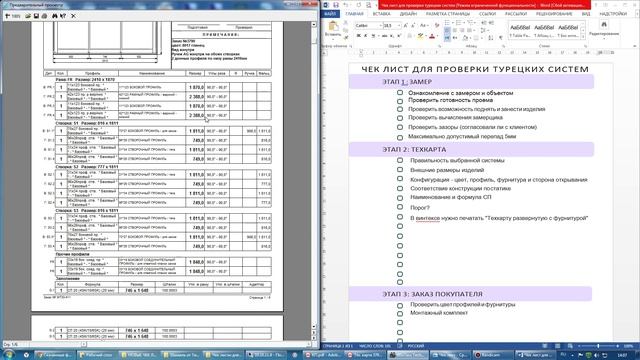Image resolution: width=640 pixels, height=360 pixels.
Task: Expand the Styles gallery more arrow
Action: pos(583,37)
